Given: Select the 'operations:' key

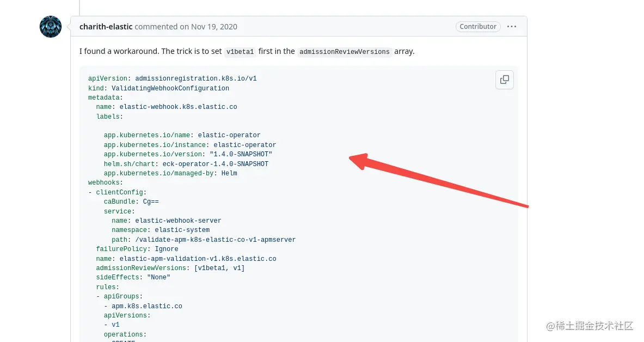Looking at the screenshot, I should [x=125, y=334].
